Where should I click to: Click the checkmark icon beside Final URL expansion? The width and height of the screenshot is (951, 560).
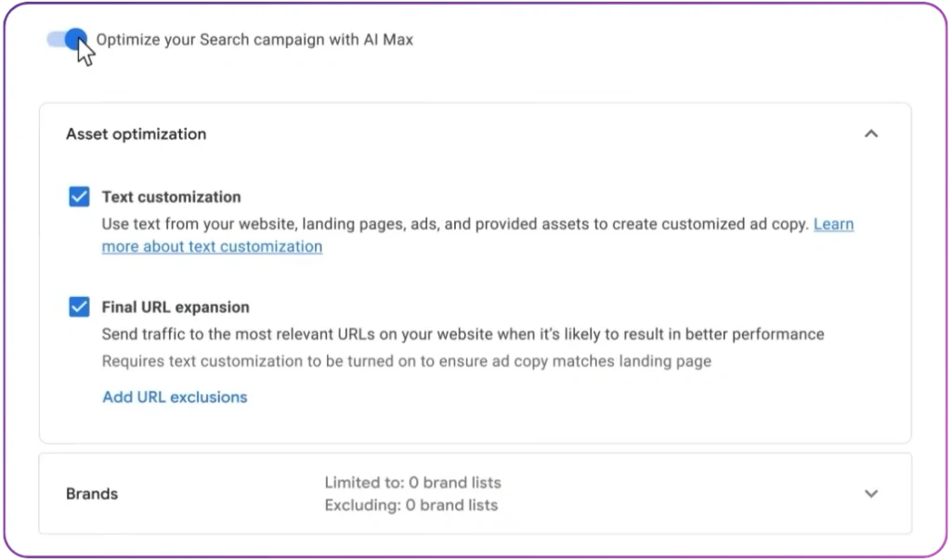point(79,306)
